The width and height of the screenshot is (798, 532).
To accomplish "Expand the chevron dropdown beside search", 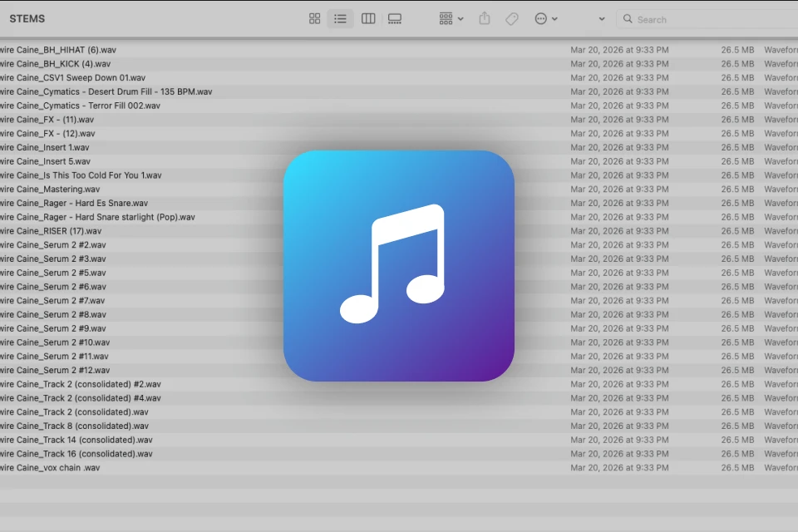I will (x=602, y=19).
